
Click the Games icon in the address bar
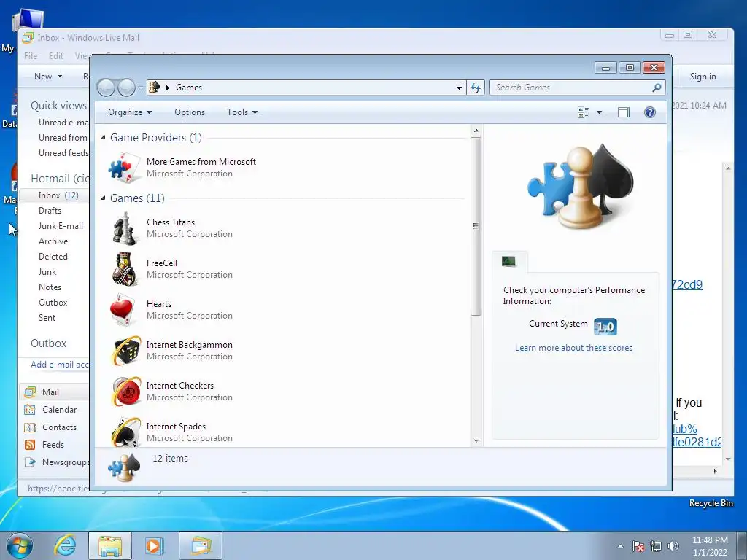[x=155, y=87]
